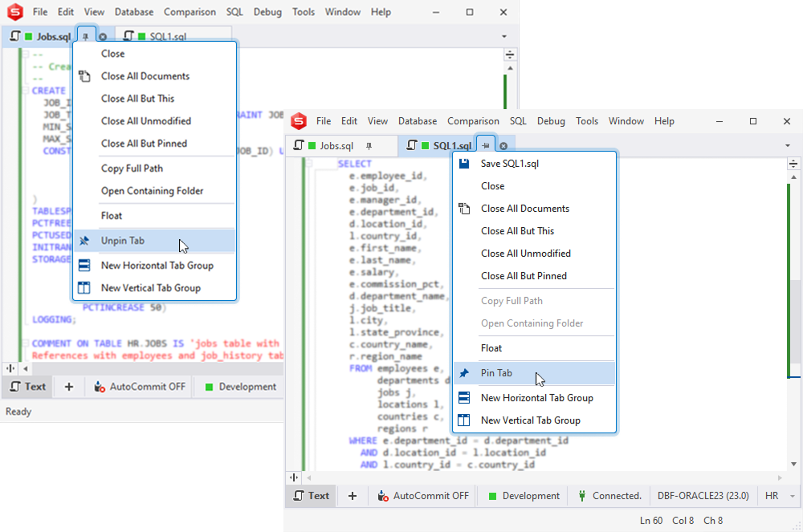The width and height of the screenshot is (803, 532).
Task: Click the scroll up arrow in the left editor scrollbar
Action: tap(510, 68)
